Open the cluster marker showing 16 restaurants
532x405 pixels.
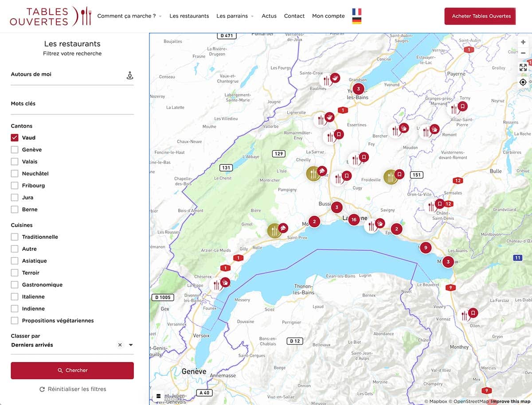click(353, 219)
